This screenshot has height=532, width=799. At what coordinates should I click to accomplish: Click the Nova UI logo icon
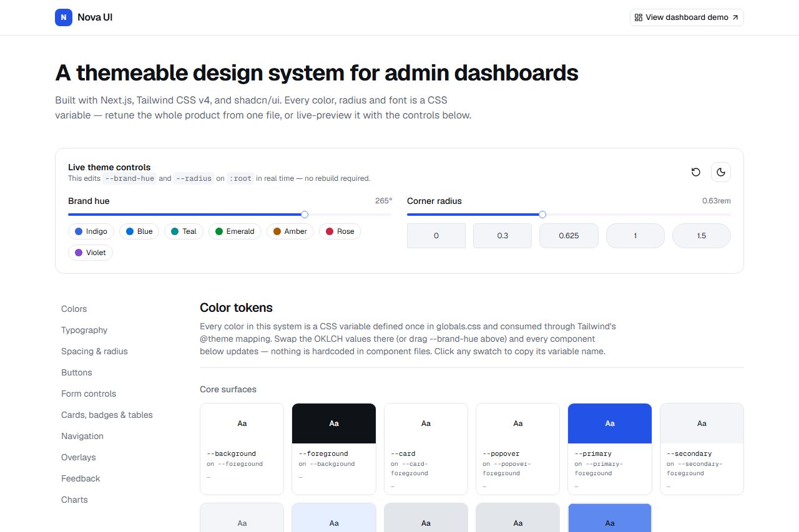(x=64, y=17)
